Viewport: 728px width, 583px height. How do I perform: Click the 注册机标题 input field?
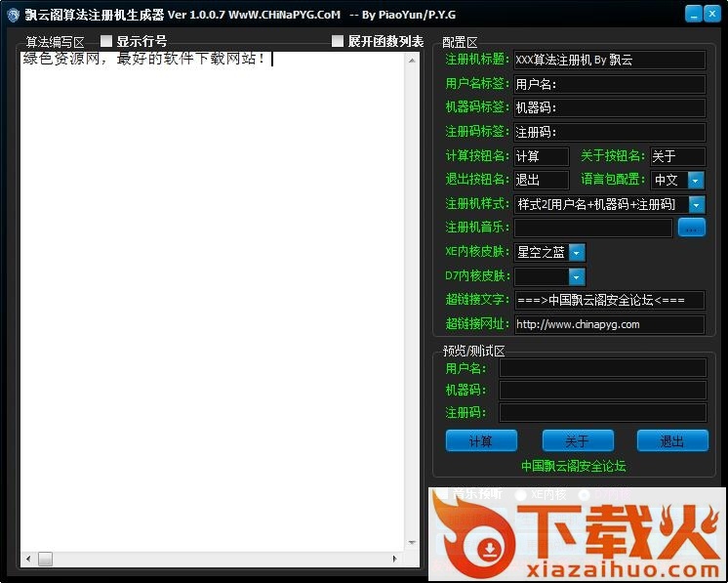click(x=609, y=60)
